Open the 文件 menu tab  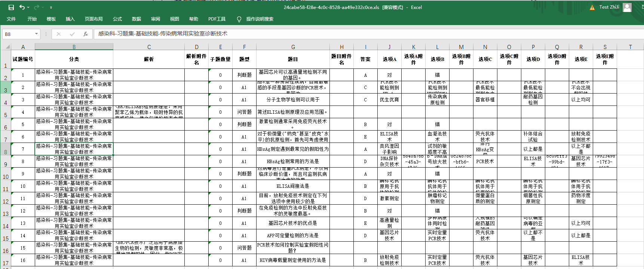[x=11, y=19]
